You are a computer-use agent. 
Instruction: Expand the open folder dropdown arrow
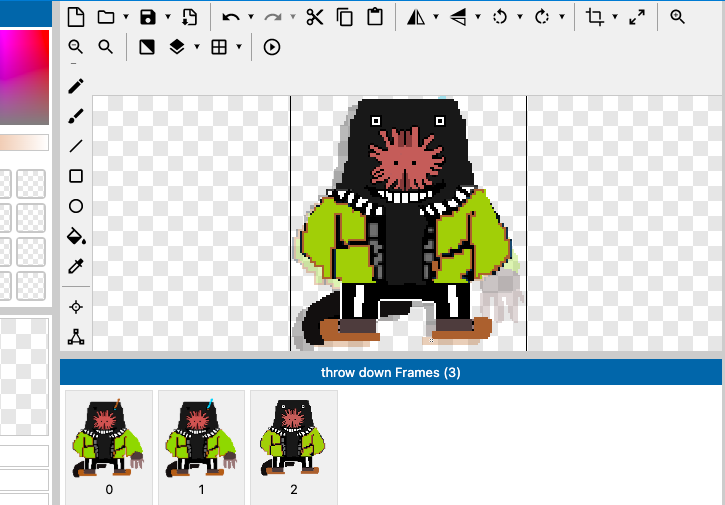tap(126, 17)
